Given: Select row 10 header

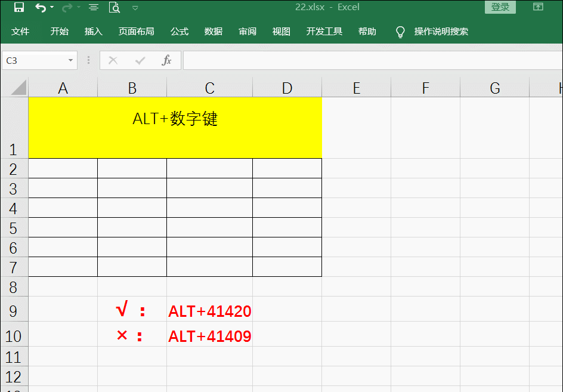Looking at the screenshot, I should tap(14, 335).
